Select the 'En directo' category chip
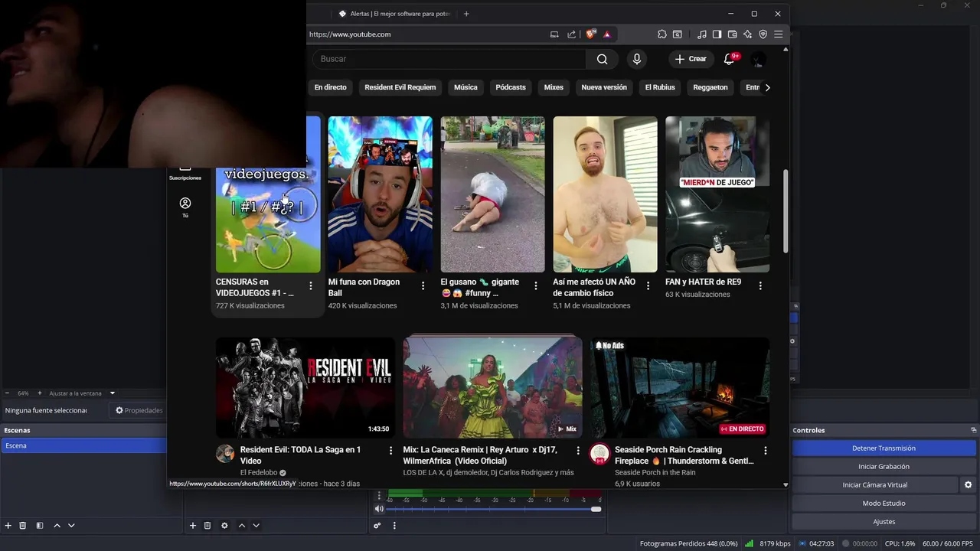The height and width of the screenshot is (551, 980). [x=330, y=87]
